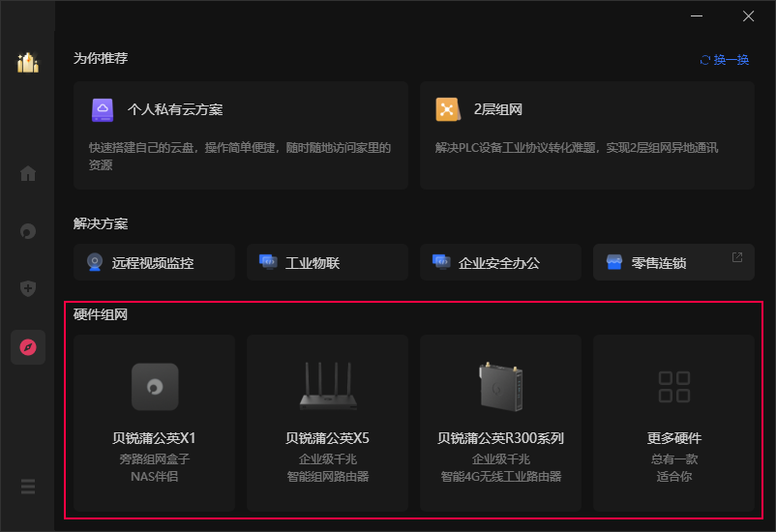Click the NAS伴侣 text
This screenshot has height=532, width=776.
tap(155, 477)
